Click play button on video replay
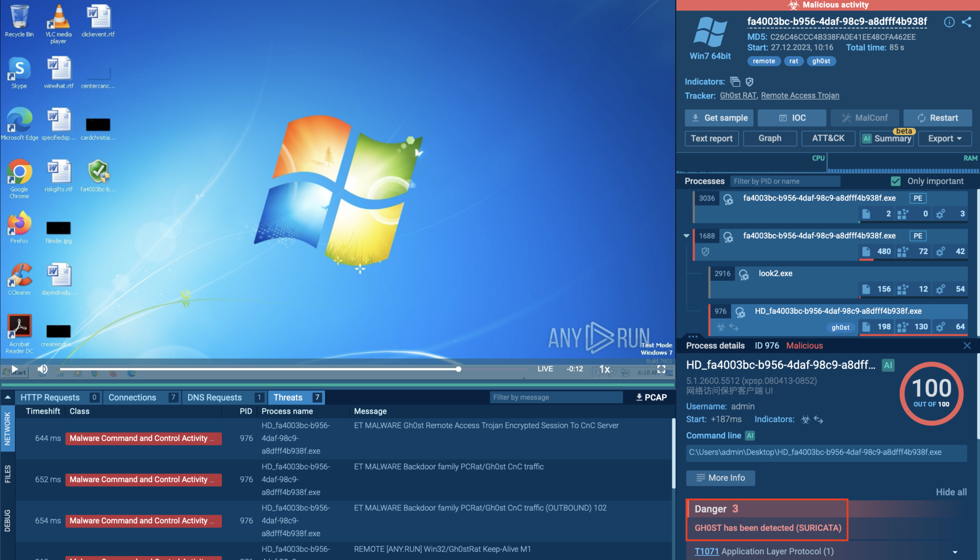The height and width of the screenshot is (560, 980). pyautogui.click(x=14, y=369)
